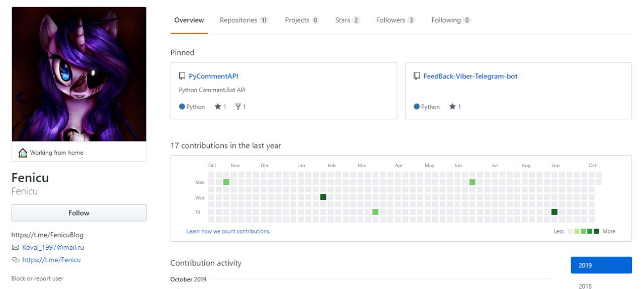This screenshot has height=289, width=644.
Task: Click the house icon in Working from home status
Action: (23, 153)
